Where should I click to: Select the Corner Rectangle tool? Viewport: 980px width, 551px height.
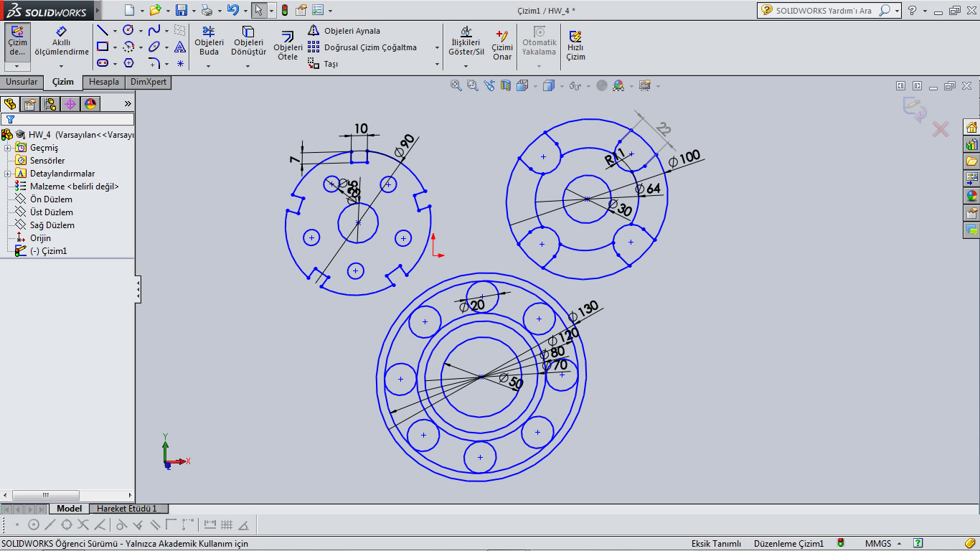103,47
